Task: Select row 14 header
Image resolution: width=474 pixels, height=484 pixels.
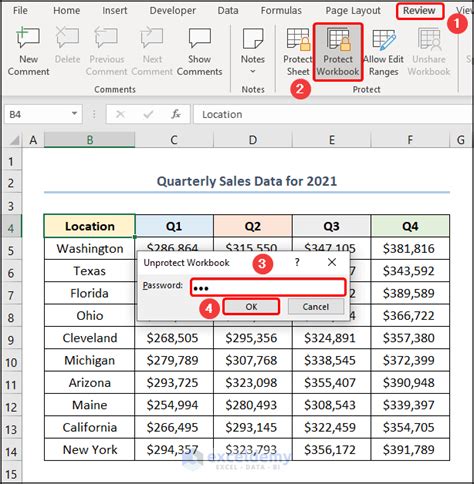Action: [x=11, y=451]
